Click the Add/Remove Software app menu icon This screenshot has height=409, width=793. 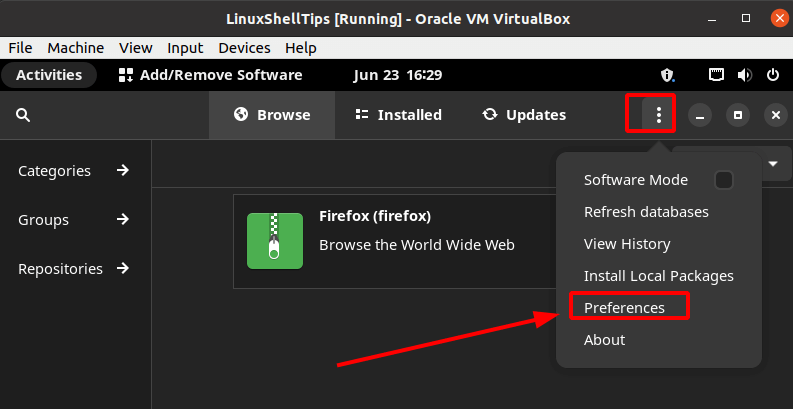point(125,75)
